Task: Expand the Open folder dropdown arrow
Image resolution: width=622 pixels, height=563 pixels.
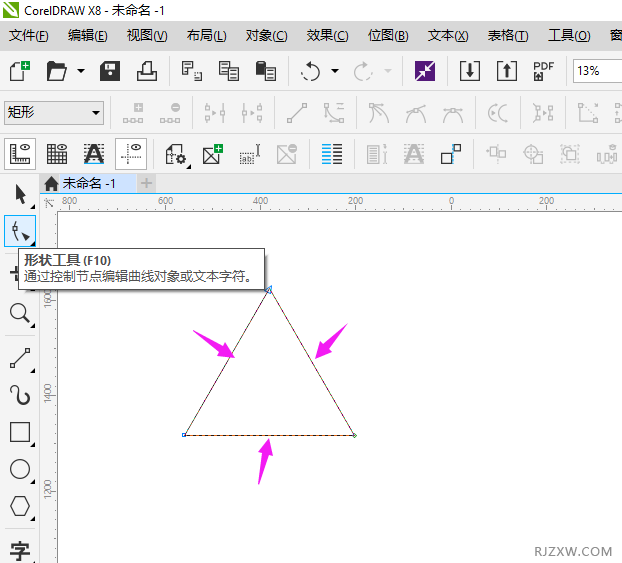Action: [x=81, y=72]
